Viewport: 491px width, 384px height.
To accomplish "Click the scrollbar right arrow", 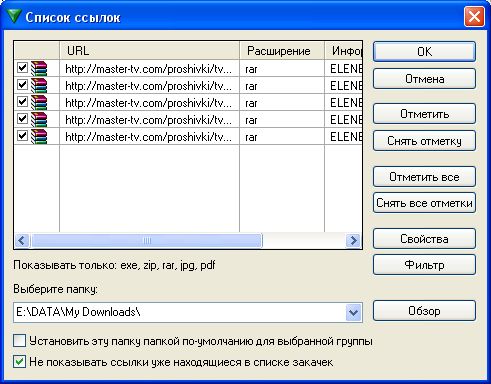I will pos(353,240).
